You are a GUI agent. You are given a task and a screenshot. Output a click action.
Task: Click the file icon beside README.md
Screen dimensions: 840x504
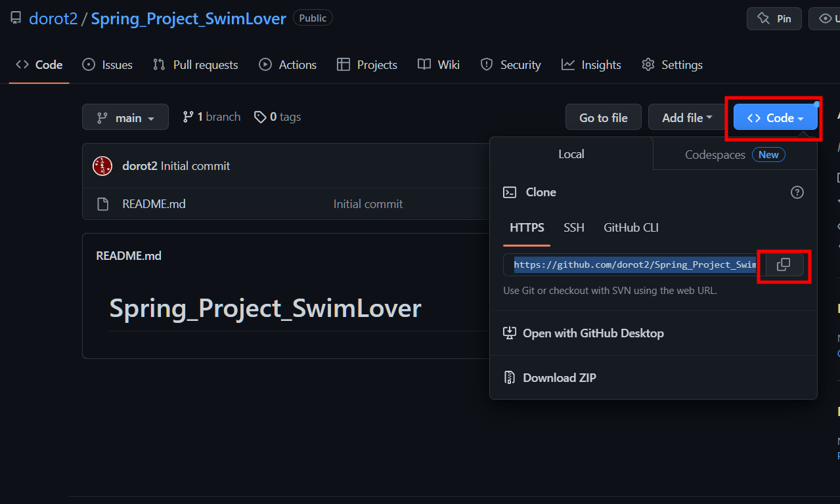pyautogui.click(x=102, y=203)
